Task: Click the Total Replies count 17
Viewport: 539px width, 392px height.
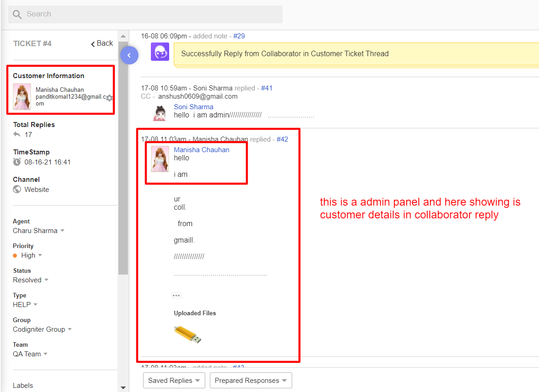Action: click(x=28, y=135)
